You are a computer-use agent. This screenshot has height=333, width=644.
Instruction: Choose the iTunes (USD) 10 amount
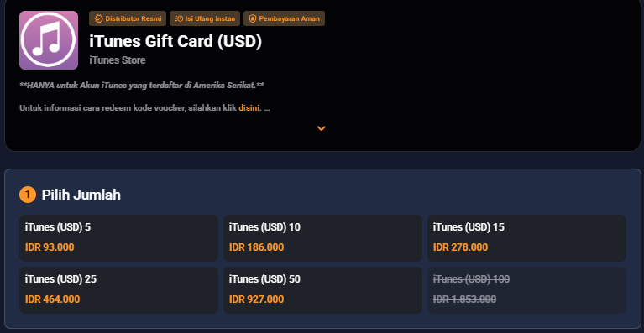322,238
